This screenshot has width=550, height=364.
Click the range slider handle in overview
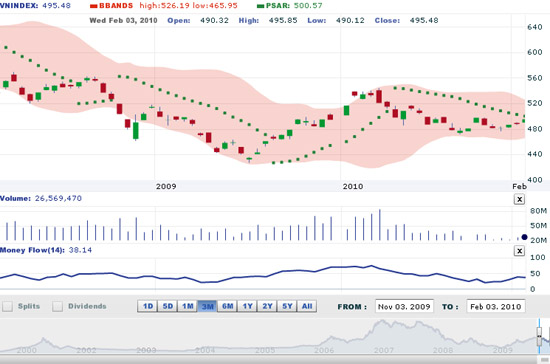(x=539, y=336)
